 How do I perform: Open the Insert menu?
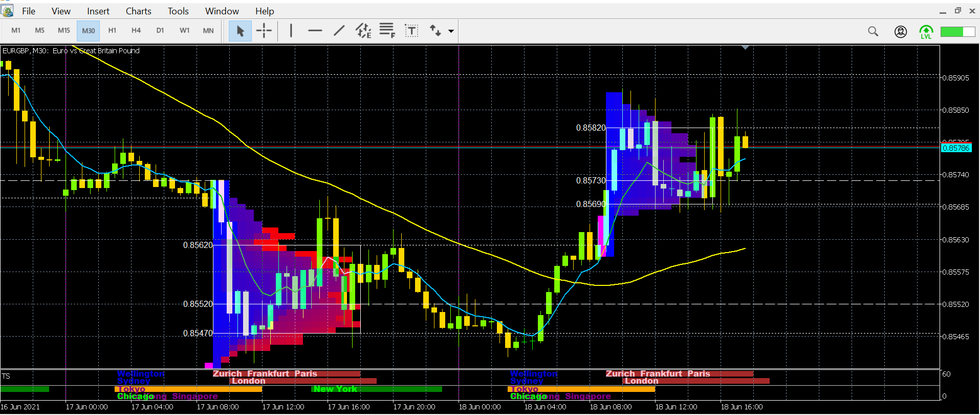pos(98,11)
